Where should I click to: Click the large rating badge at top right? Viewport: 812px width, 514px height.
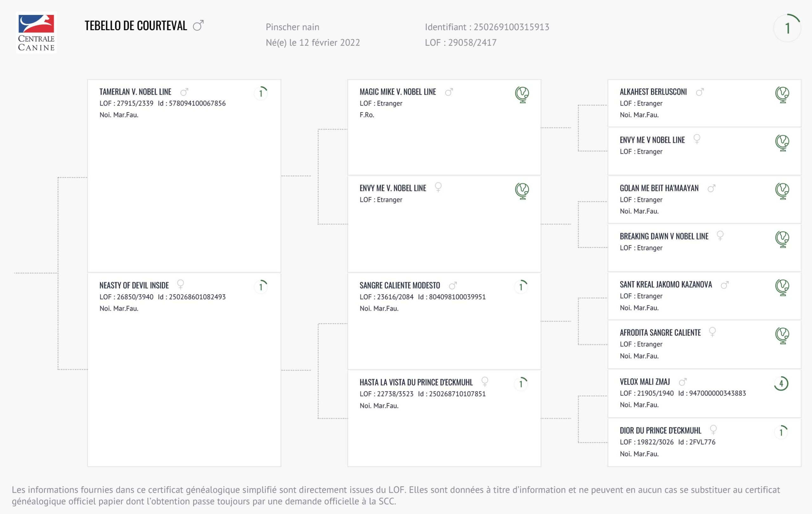[787, 28]
